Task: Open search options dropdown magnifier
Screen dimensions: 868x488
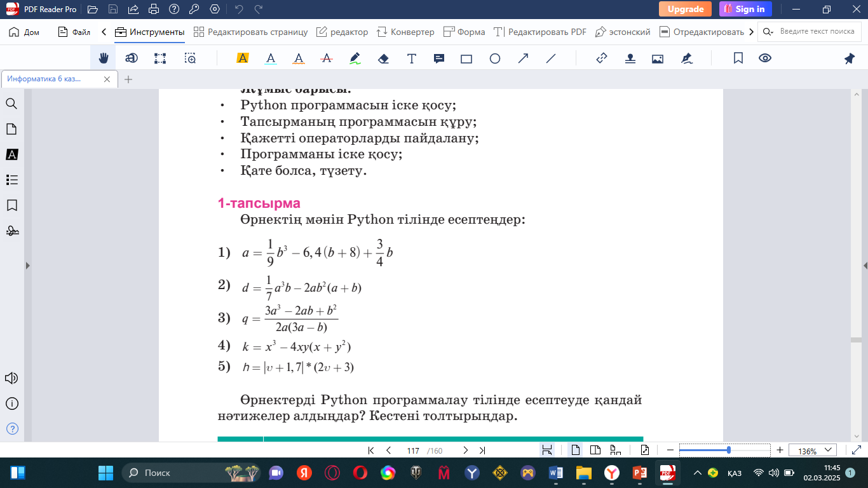Action: click(x=768, y=32)
